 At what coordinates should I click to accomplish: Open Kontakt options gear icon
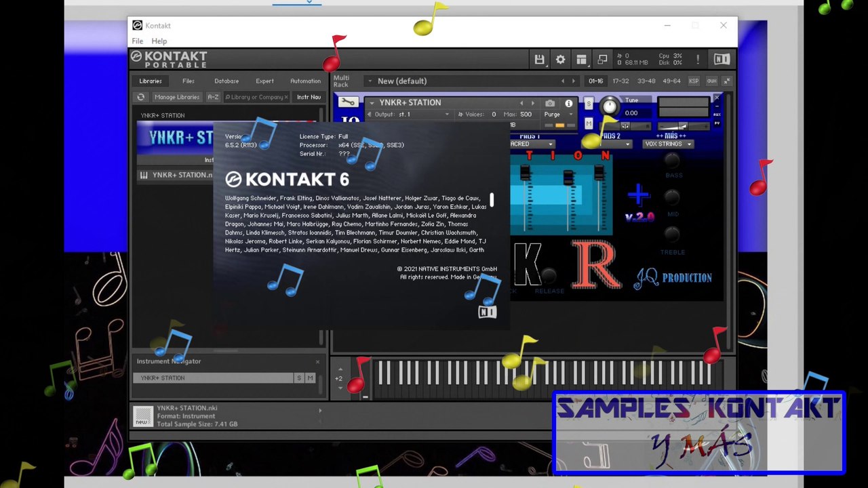[x=560, y=60]
